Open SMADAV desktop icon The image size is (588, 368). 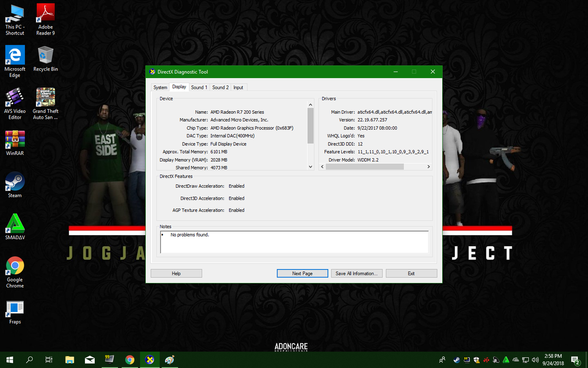coord(15,227)
